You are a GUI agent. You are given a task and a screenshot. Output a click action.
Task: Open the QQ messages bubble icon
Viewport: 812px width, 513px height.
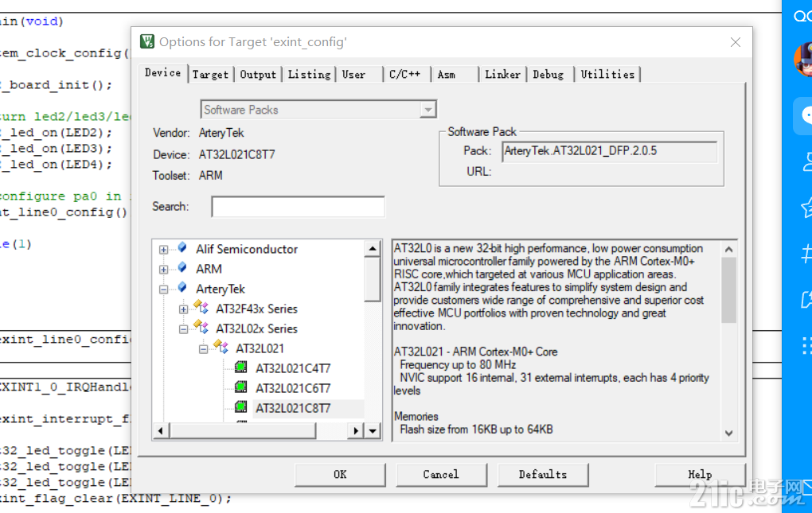click(x=804, y=115)
